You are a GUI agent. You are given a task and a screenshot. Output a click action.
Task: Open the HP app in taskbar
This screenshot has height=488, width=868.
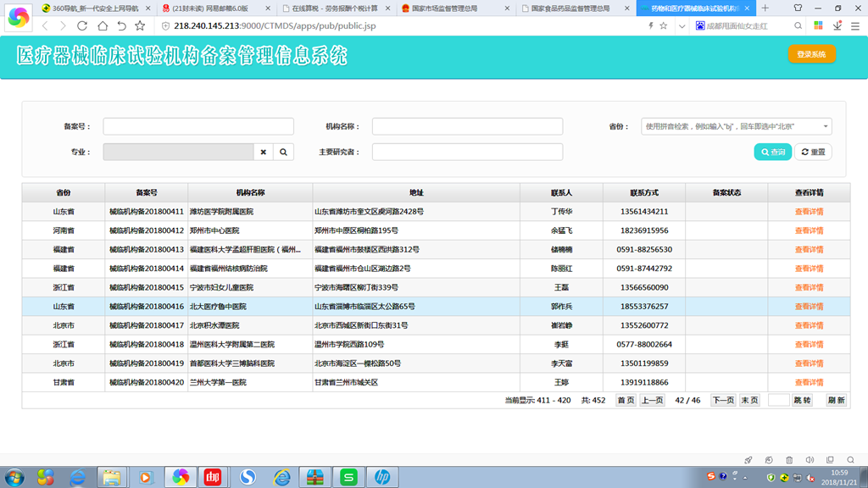[382, 477]
